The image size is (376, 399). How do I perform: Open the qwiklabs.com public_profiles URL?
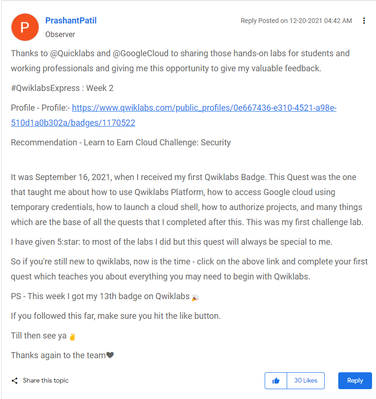click(x=174, y=115)
